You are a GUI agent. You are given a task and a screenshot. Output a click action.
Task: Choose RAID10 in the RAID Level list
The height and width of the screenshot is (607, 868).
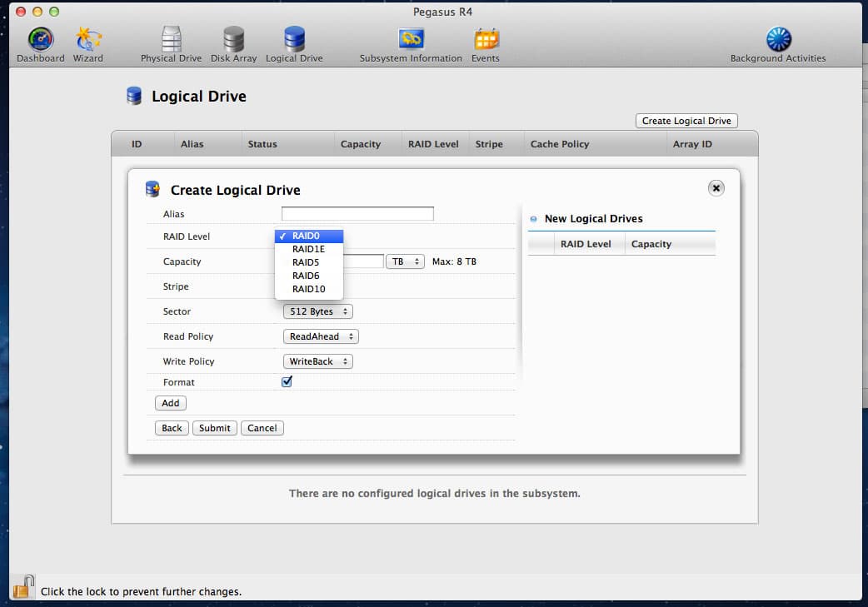[309, 289]
